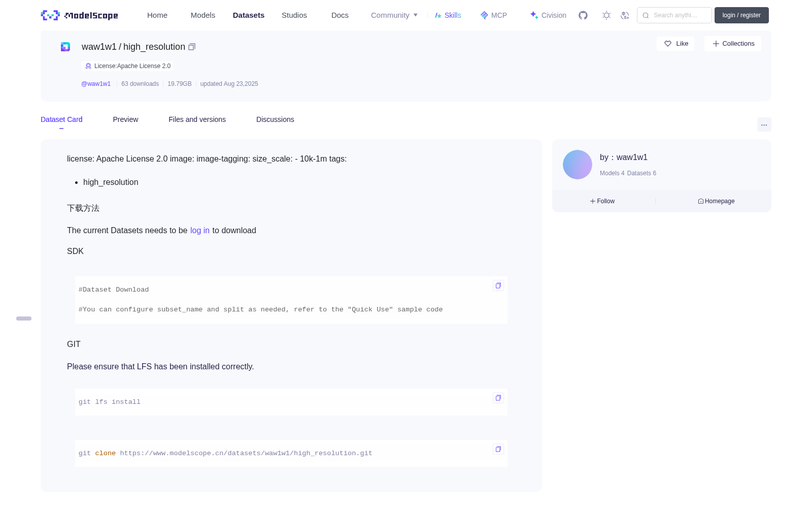The width and height of the screenshot is (812, 508).
Task: Click the Models 4 count
Action: point(612,173)
